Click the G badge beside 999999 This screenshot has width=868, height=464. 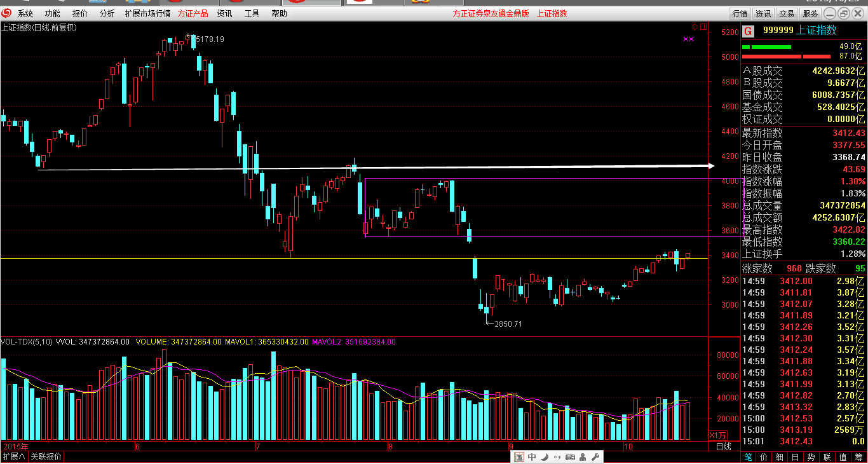click(748, 31)
